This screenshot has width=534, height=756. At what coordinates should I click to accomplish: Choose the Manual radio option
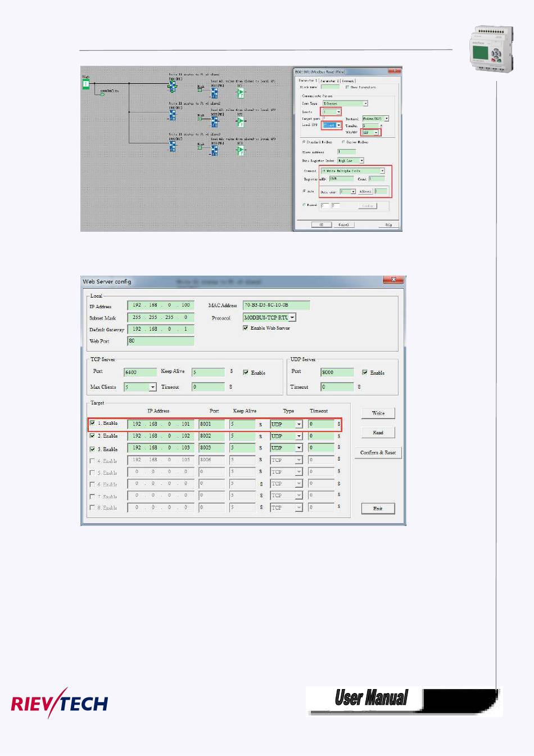[304, 205]
